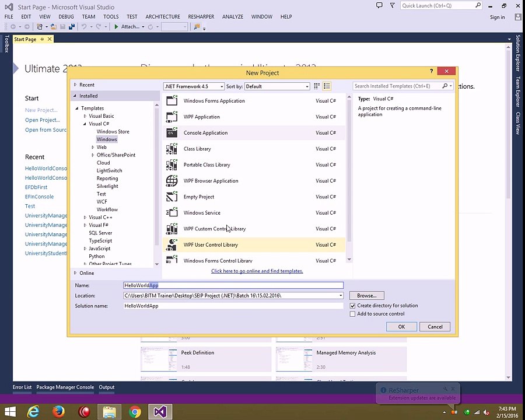Open the Location path dropdown arrow

[341, 296]
